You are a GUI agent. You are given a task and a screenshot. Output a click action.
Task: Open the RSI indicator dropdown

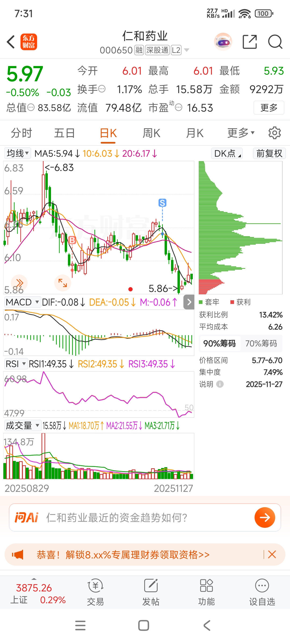[x=16, y=364]
